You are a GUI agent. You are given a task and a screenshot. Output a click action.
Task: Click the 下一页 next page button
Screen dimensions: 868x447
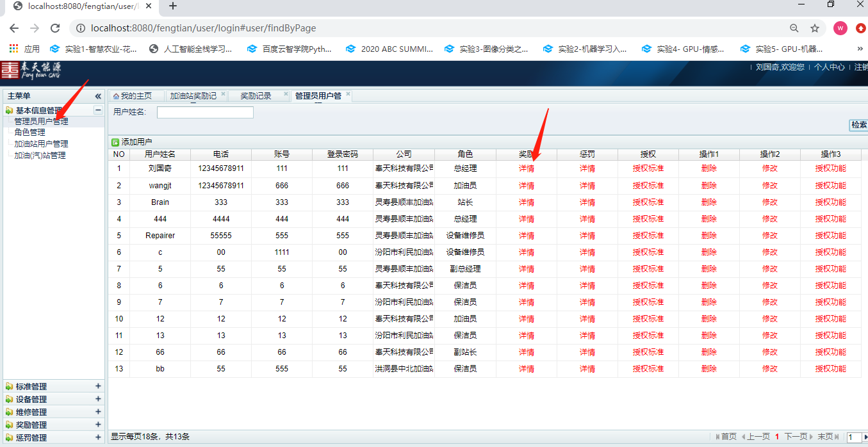(x=795, y=437)
